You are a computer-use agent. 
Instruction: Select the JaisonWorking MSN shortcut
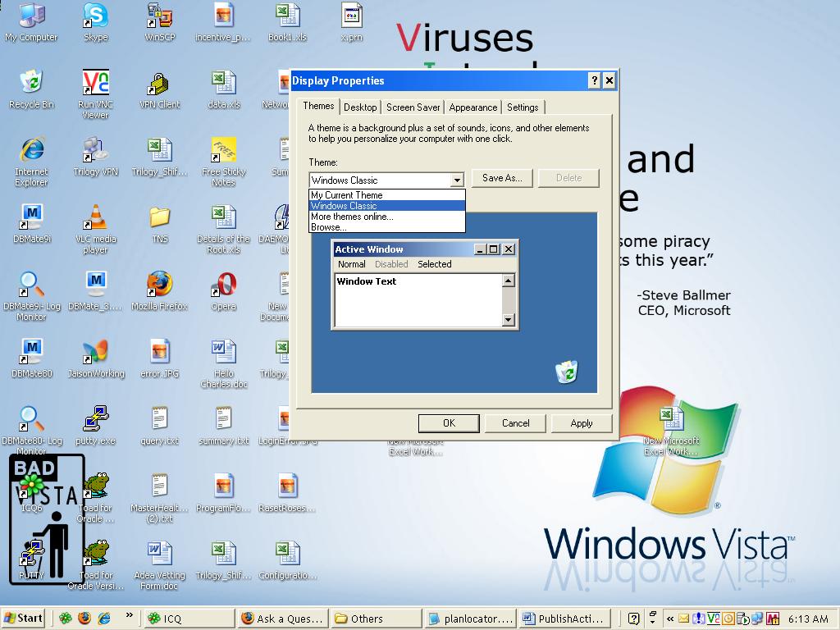[x=95, y=358]
